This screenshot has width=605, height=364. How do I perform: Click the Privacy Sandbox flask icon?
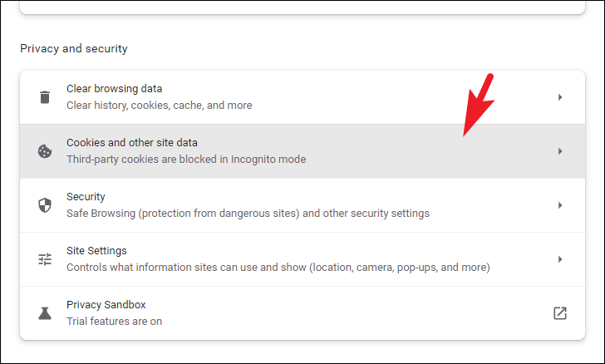coord(45,313)
